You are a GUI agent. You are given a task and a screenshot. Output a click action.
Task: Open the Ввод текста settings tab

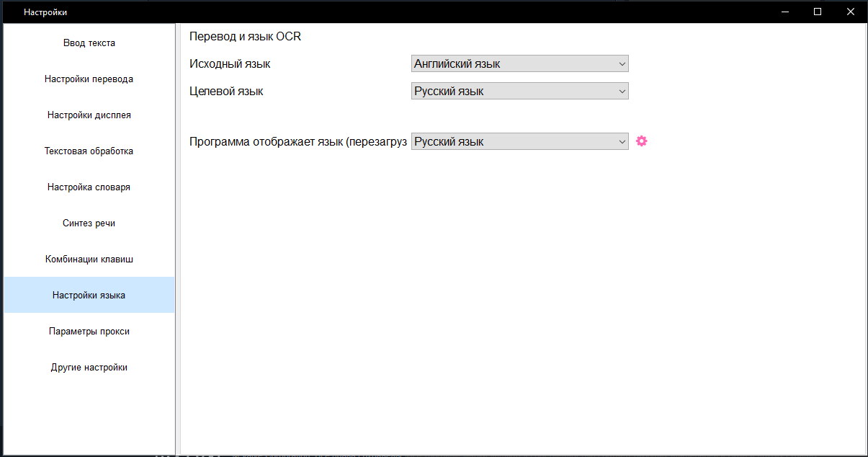[89, 43]
